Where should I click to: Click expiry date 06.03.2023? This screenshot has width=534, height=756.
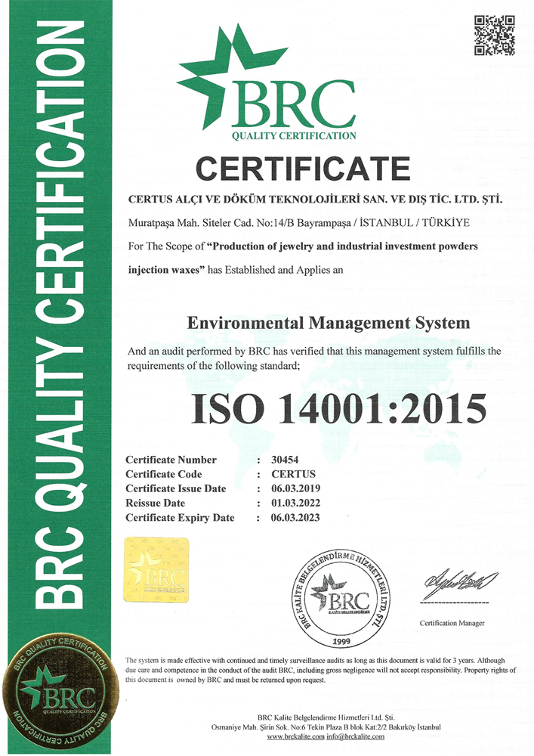coord(295,518)
